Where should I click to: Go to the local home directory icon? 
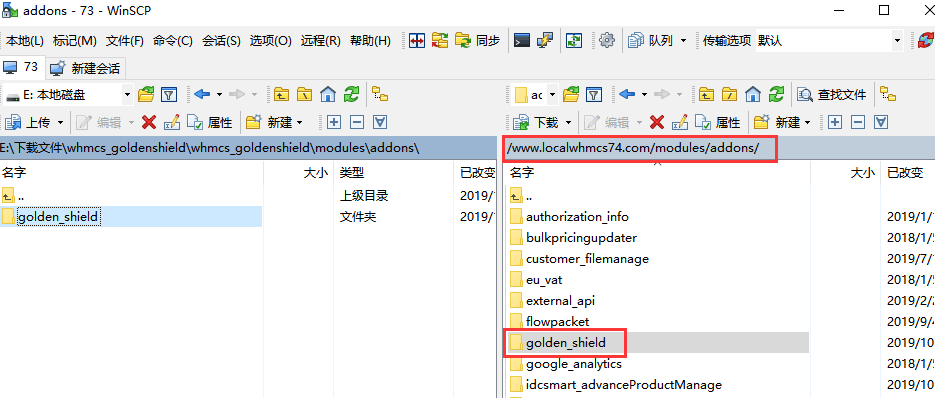tap(327, 94)
